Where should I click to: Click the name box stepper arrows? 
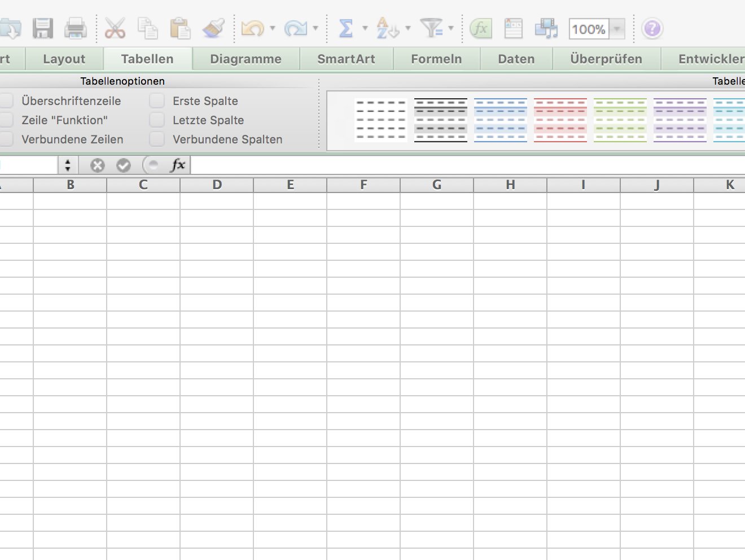point(68,165)
